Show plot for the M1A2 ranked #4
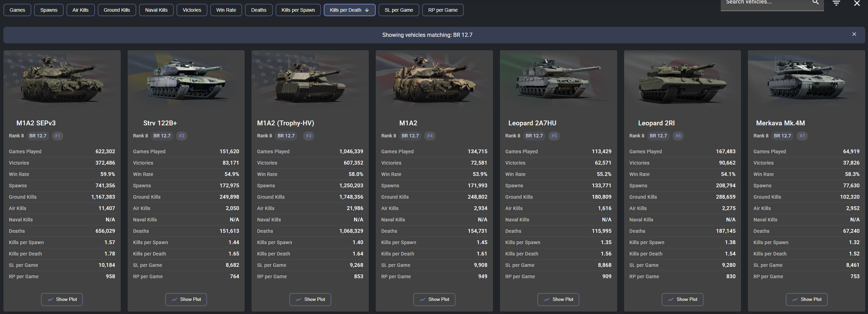The image size is (868, 314). pos(434,300)
